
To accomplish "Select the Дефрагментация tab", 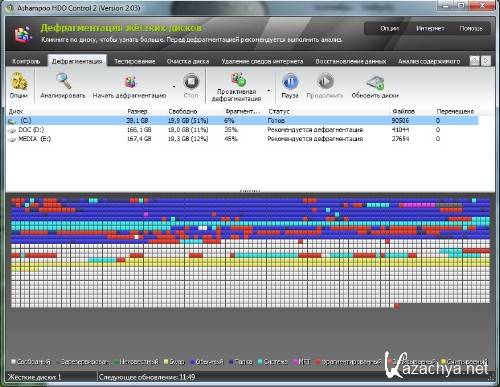I will click(x=77, y=61).
